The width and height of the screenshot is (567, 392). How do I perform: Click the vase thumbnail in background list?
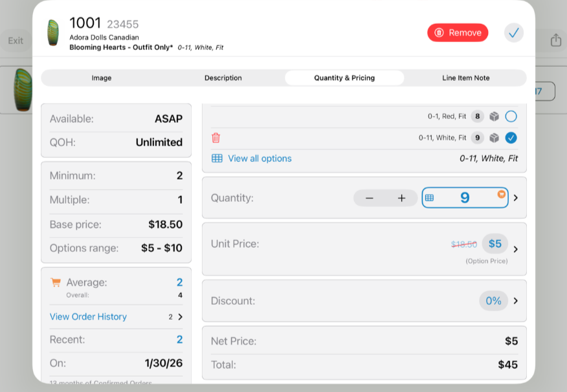coord(23,90)
